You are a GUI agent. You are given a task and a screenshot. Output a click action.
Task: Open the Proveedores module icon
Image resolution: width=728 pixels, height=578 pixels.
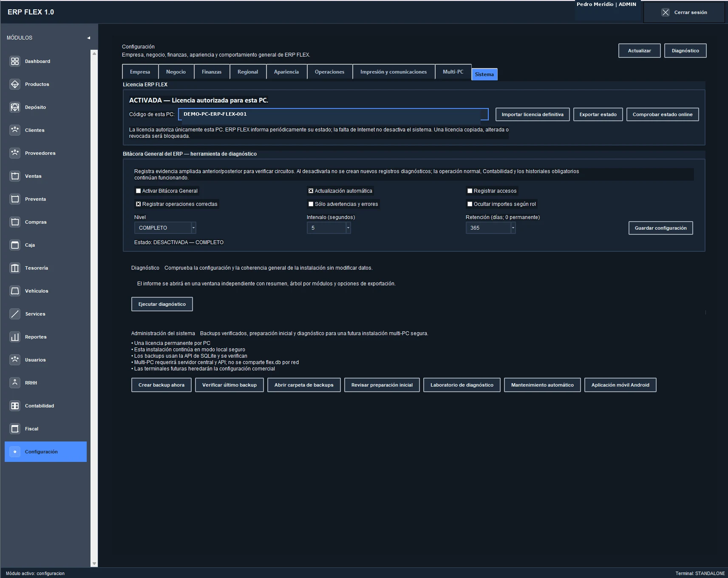coord(15,153)
